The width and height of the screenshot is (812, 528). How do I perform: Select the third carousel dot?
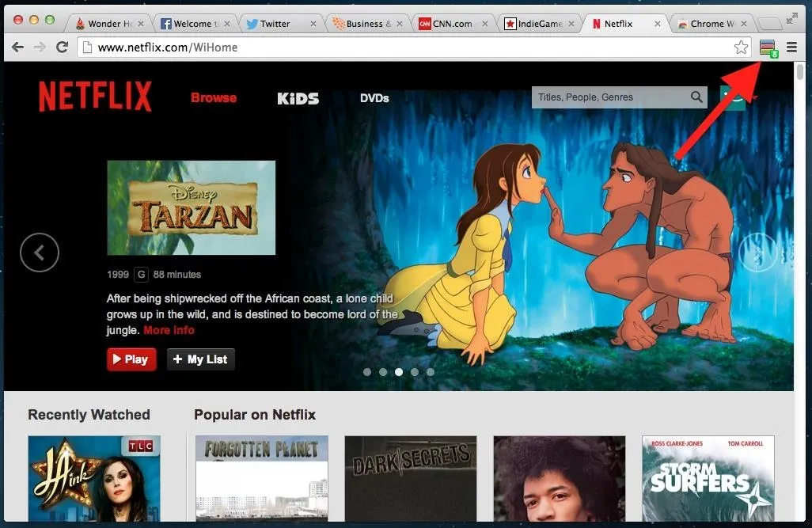[399, 372]
